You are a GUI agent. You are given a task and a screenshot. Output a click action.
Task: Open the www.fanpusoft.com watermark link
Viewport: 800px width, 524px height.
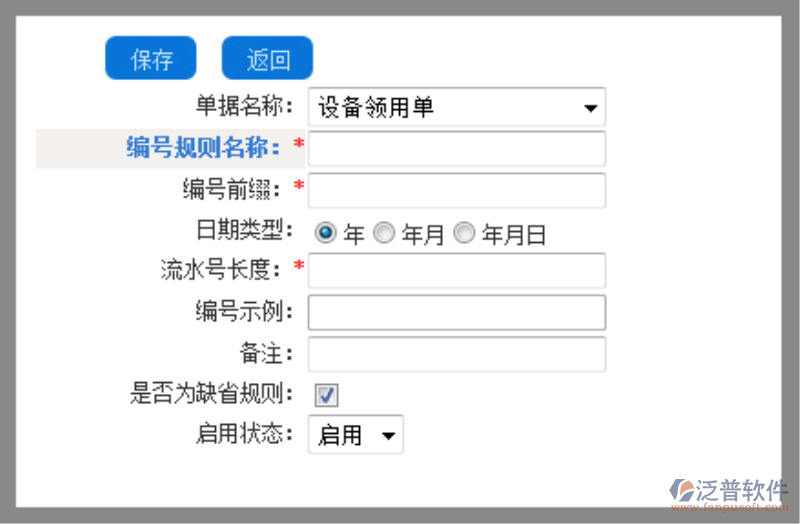(729, 507)
